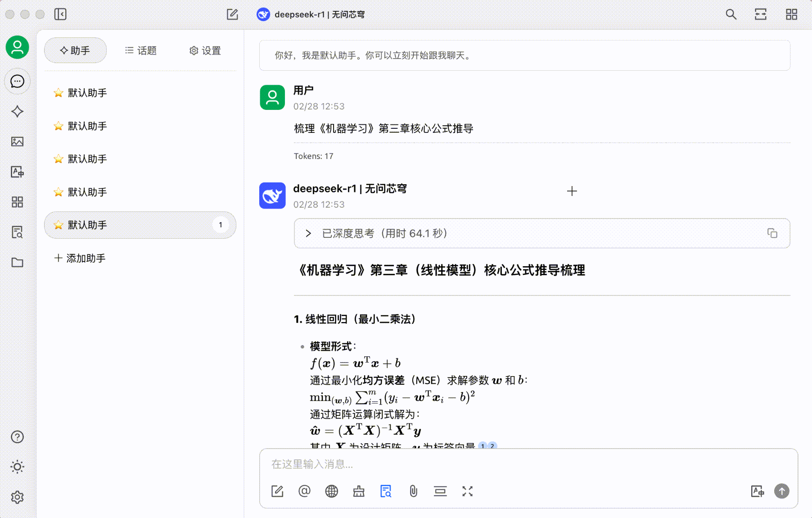
Task: Toggle web search globe icon
Action: [x=331, y=491]
